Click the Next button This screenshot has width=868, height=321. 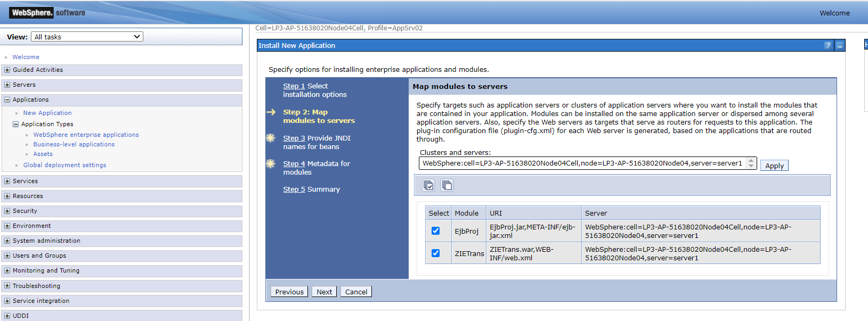pos(325,292)
